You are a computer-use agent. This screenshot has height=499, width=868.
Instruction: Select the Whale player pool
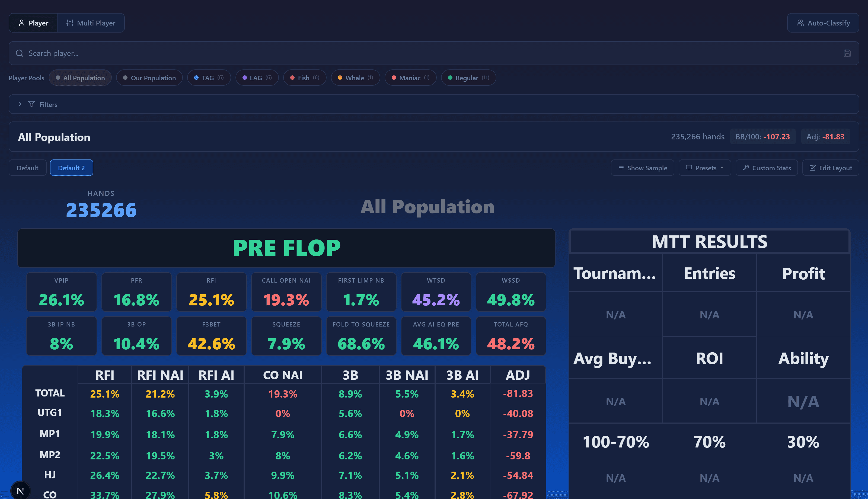click(x=355, y=78)
